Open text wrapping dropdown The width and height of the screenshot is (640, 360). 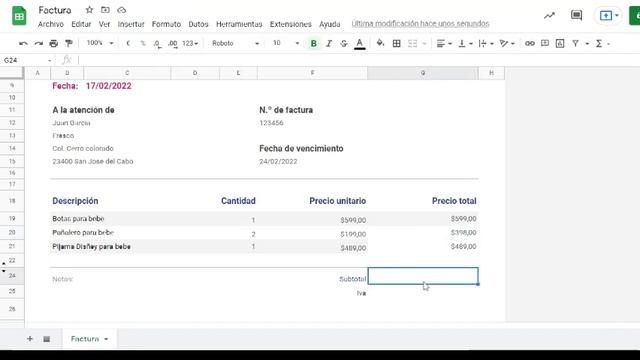(486, 43)
